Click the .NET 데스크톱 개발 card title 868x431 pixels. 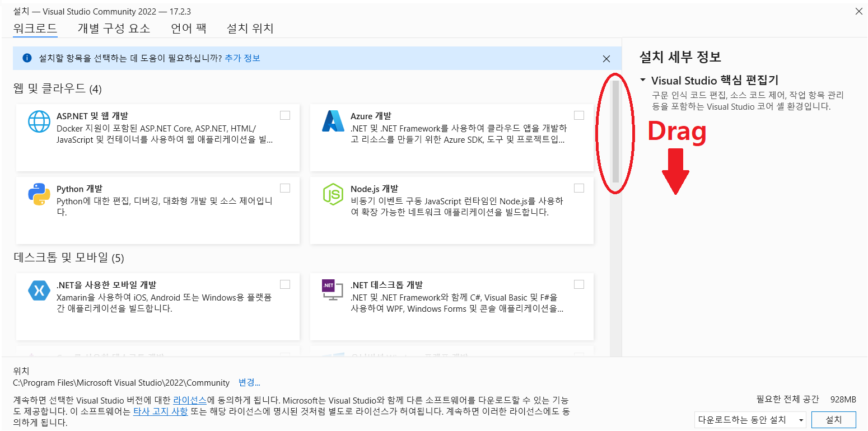386,285
